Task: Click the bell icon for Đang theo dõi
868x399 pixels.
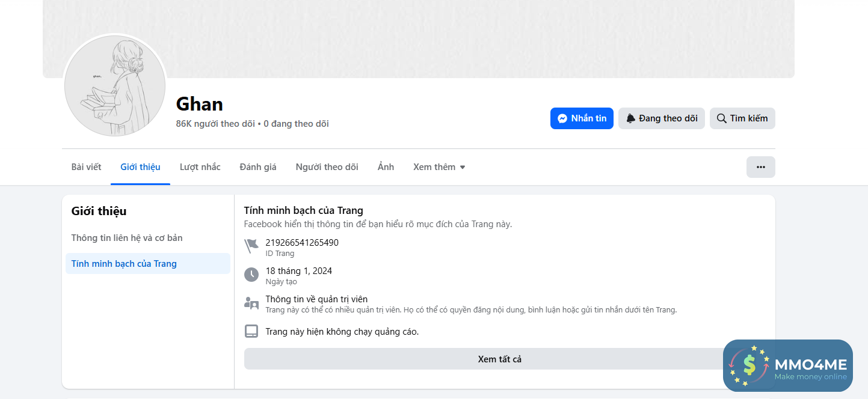Action: 630,119
